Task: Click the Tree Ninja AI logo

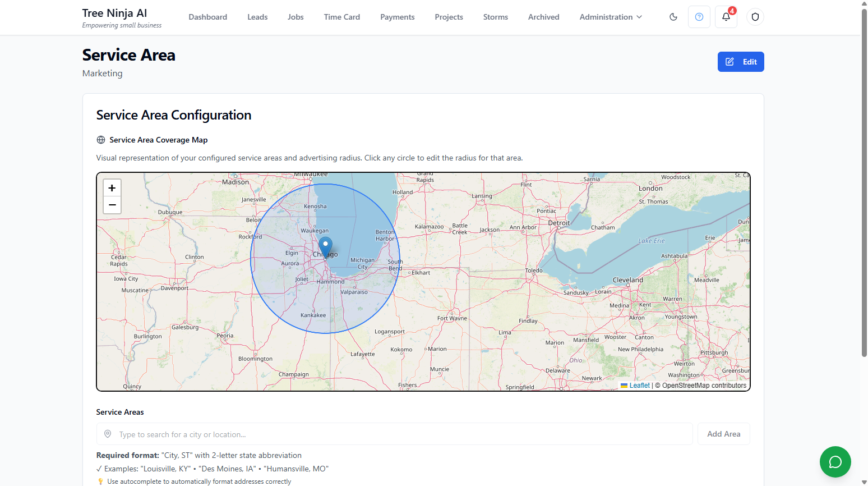Action: [x=115, y=13]
